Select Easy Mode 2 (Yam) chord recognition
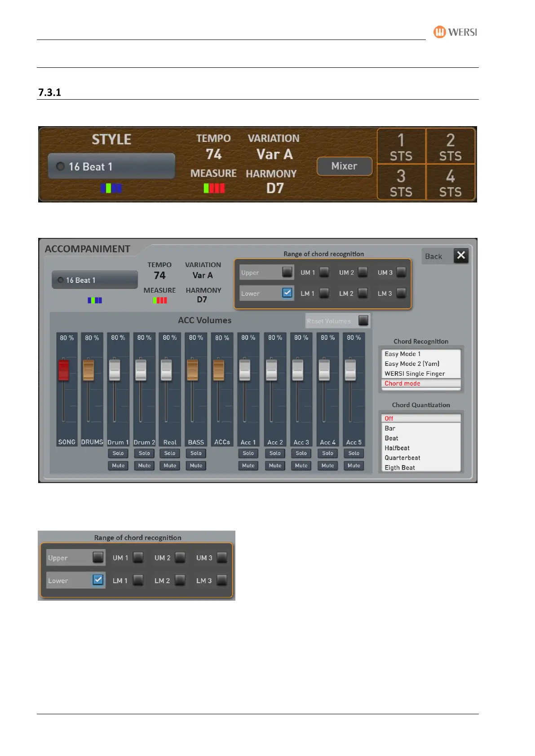The image size is (535, 756). pos(421,364)
